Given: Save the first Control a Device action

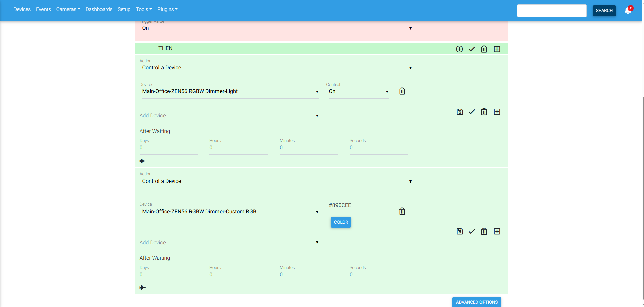Looking at the screenshot, I should pos(460,112).
